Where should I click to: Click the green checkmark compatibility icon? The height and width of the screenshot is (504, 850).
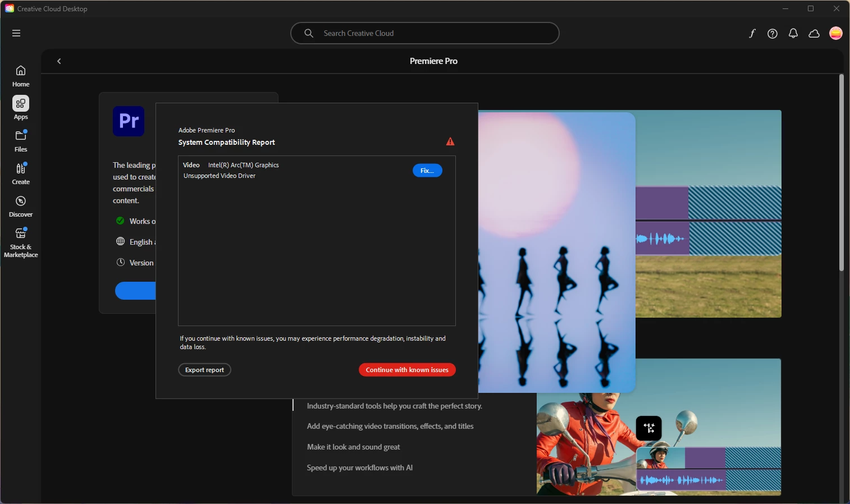coord(120,221)
